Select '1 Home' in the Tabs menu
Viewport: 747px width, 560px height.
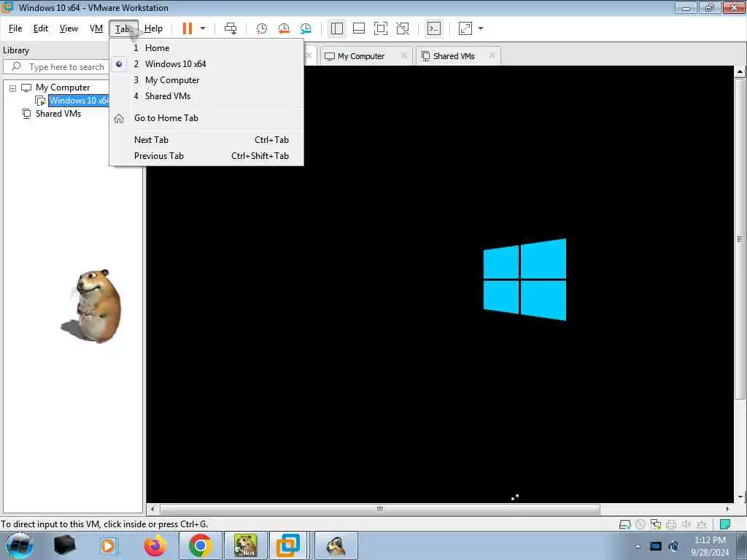tap(206, 48)
